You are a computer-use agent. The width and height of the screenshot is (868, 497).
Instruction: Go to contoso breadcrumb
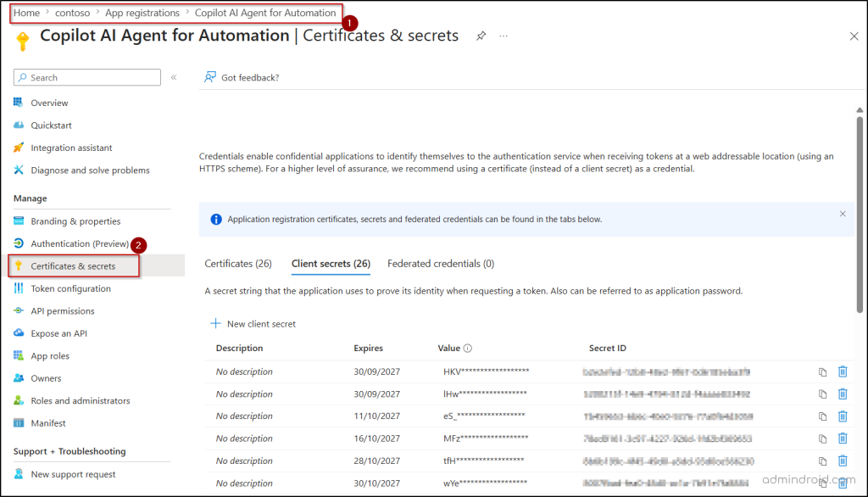point(73,13)
